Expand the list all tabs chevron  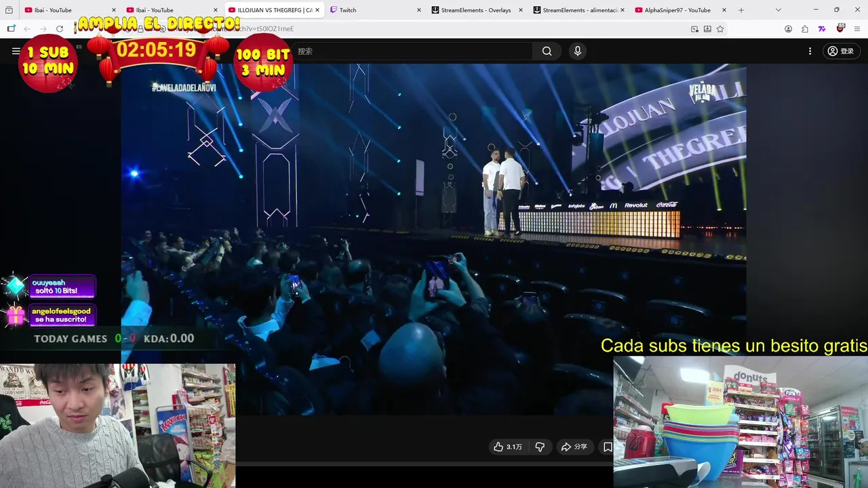click(x=778, y=10)
